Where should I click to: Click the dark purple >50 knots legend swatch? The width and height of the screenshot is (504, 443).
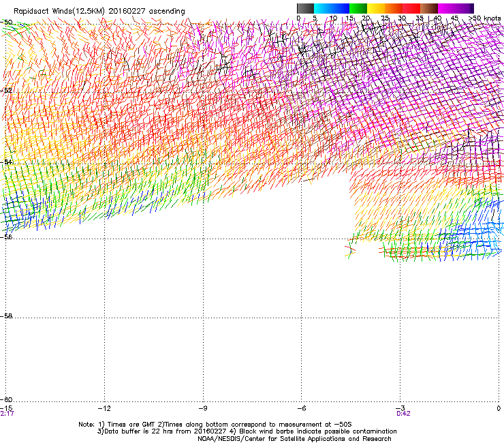point(472,8)
